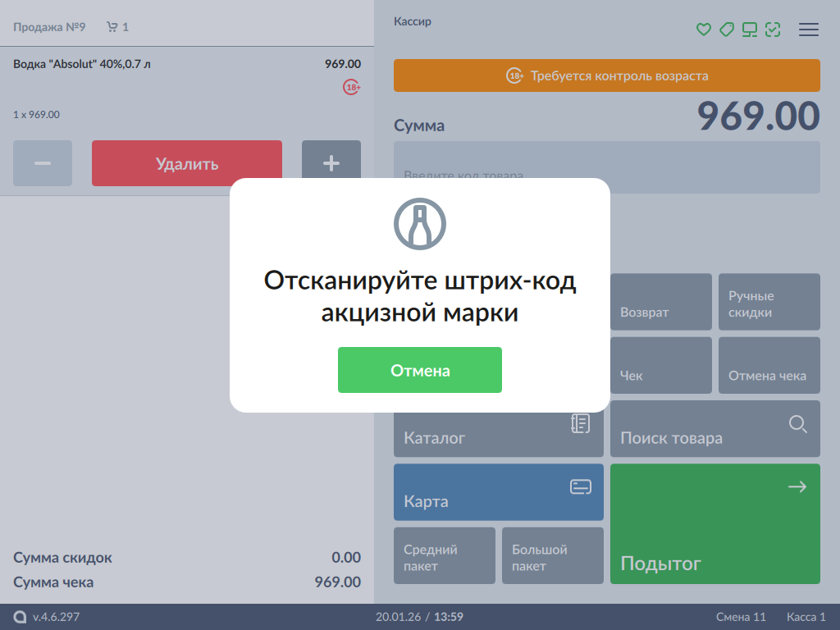Screen dimensions: 840x630
Task: Click the heart loyalty icon
Action: coord(703,30)
